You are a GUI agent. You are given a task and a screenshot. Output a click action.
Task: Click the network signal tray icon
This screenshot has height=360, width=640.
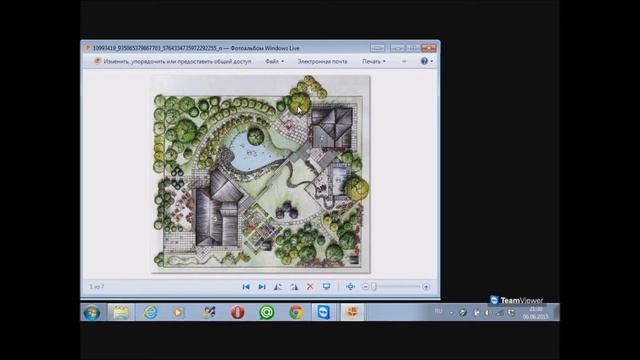[500, 313]
